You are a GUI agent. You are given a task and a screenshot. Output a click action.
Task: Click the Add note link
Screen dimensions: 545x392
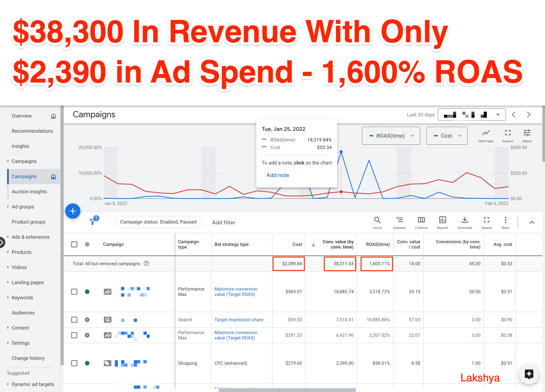point(278,175)
